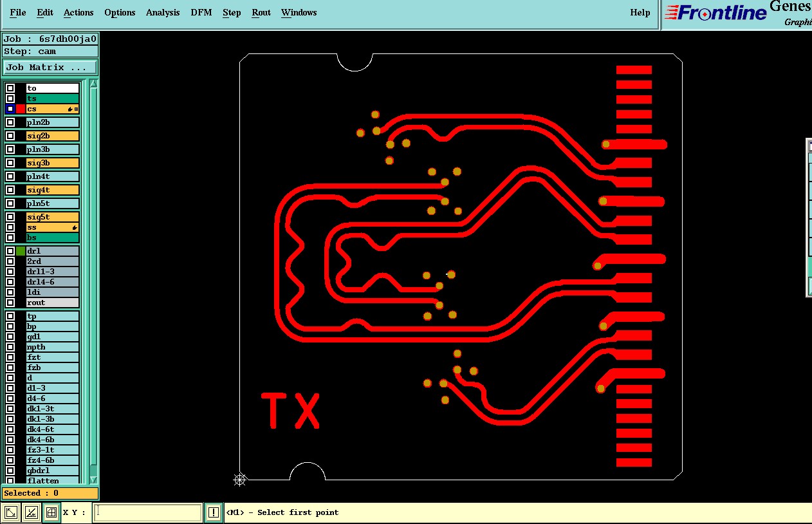Toggle display of the drl layer
812x524 pixels.
(x=10, y=251)
